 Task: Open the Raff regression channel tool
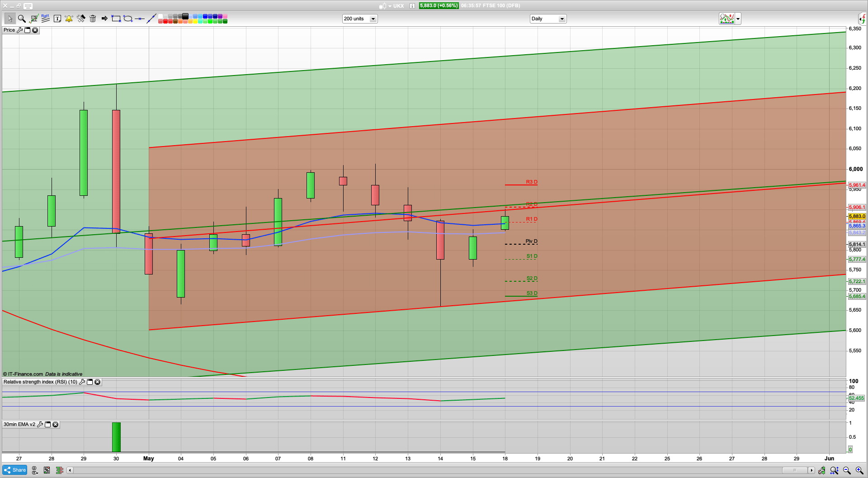pos(45,19)
